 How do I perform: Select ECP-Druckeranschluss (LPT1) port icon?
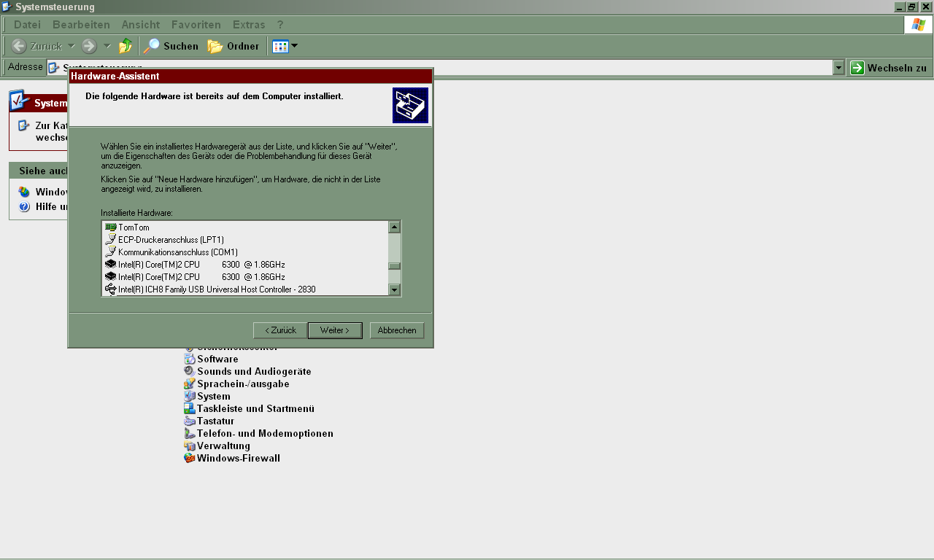[111, 239]
